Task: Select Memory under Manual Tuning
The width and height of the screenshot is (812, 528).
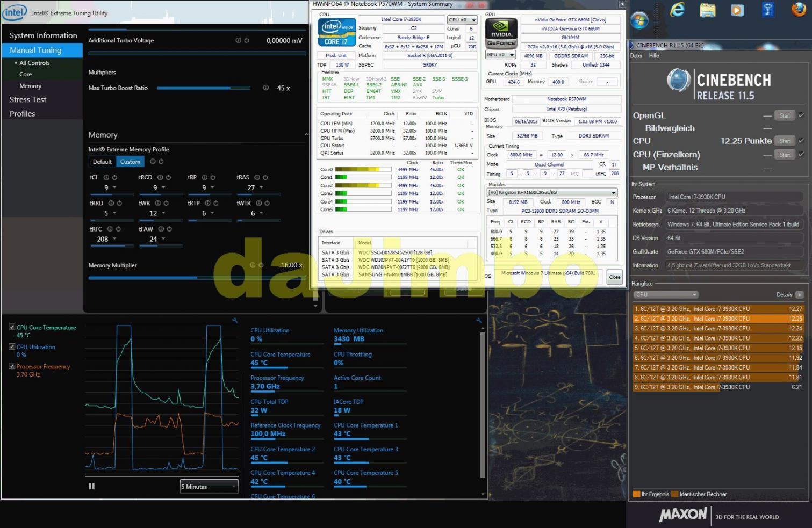Action: 31,86
